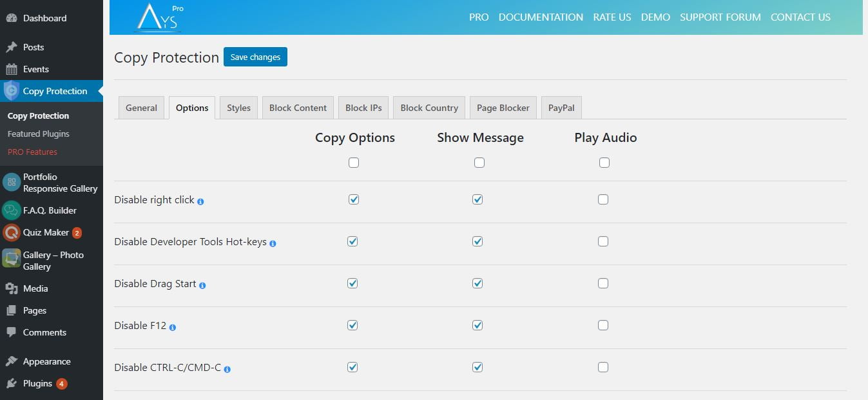Visit the SUPPORT FORUM link
This screenshot has width=868, height=400.
720,17
